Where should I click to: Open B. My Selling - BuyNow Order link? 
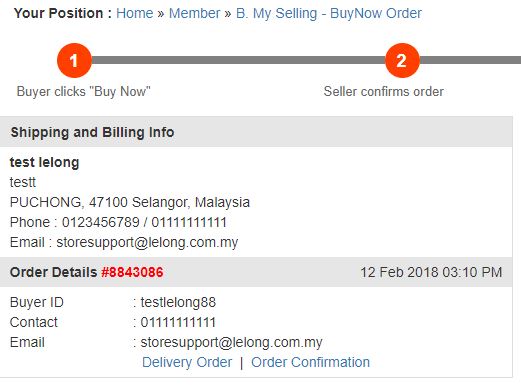tap(329, 14)
